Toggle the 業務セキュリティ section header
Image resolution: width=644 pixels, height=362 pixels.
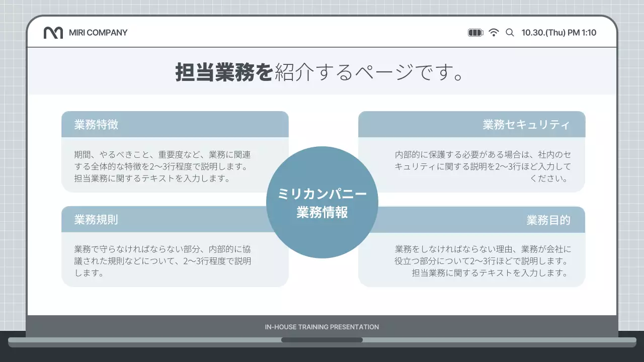click(471, 124)
